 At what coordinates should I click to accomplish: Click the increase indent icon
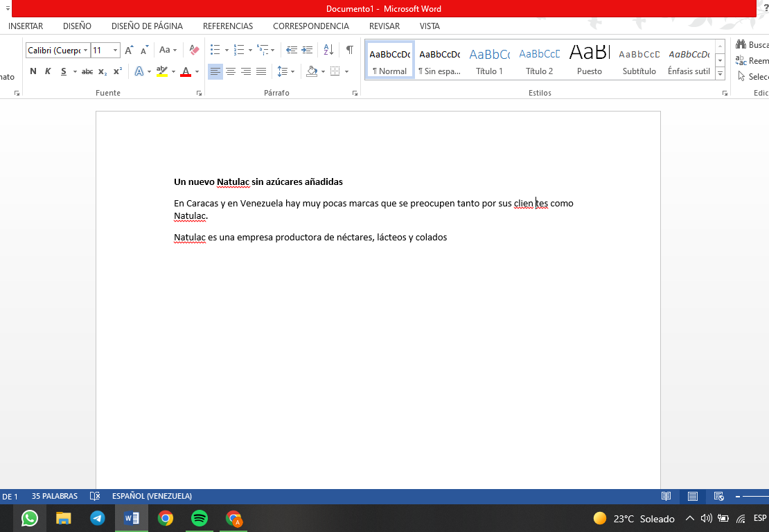307,50
